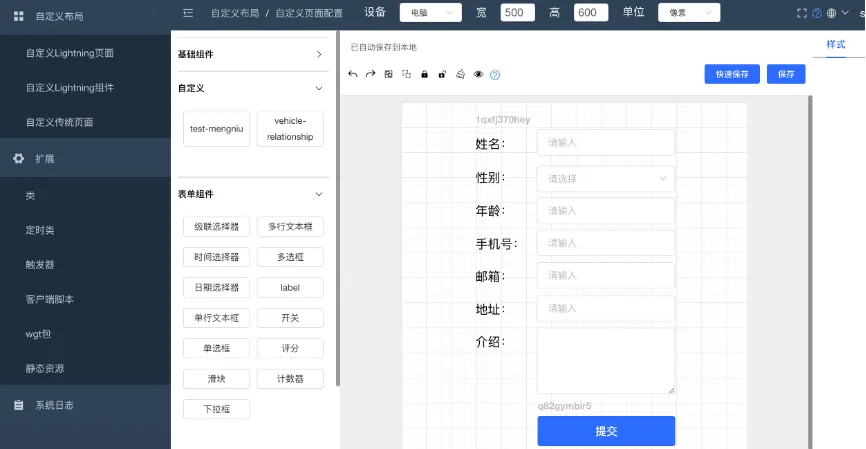Redo the last undone action
The image size is (866, 449).
click(371, 74)
